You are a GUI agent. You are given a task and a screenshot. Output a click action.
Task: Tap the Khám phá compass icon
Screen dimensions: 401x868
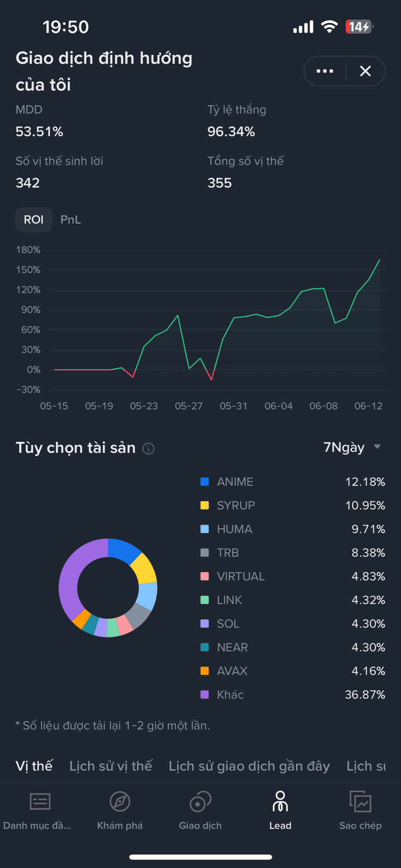coord(120,801)
